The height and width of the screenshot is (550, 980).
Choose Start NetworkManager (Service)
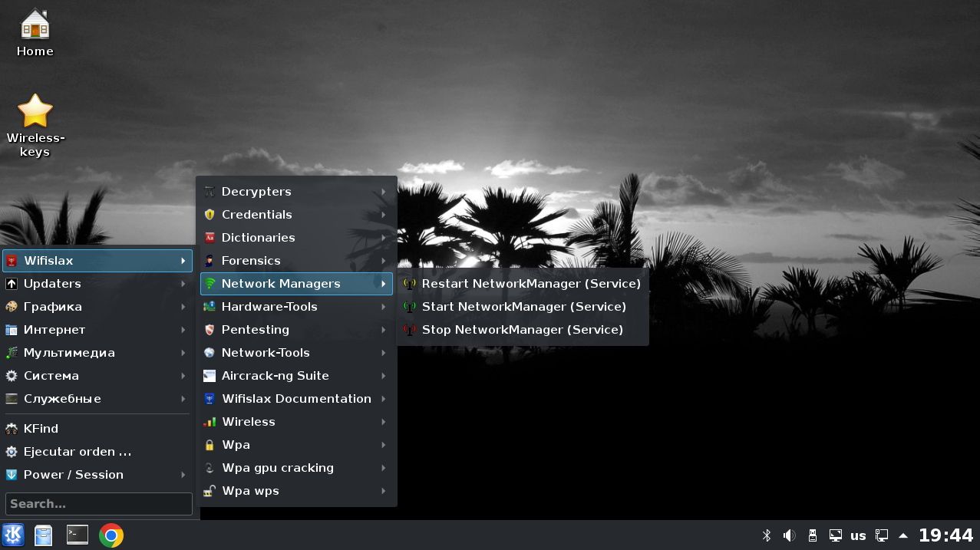tap(523, 307)
